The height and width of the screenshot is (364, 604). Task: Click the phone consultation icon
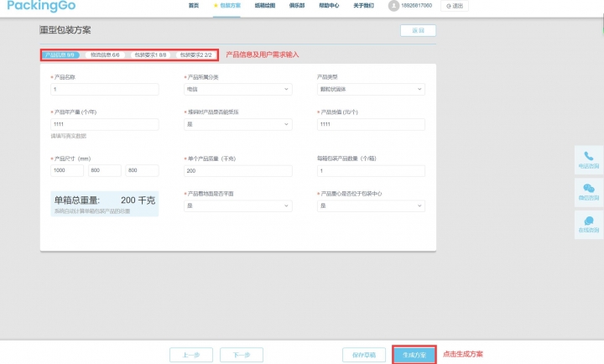pyautogui.click(x=589, y=156)
